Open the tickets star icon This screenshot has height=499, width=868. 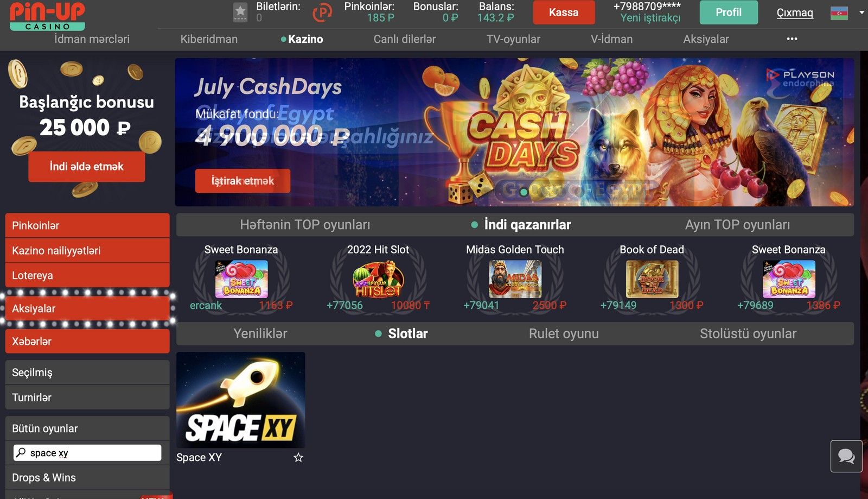tap(240, 12)
